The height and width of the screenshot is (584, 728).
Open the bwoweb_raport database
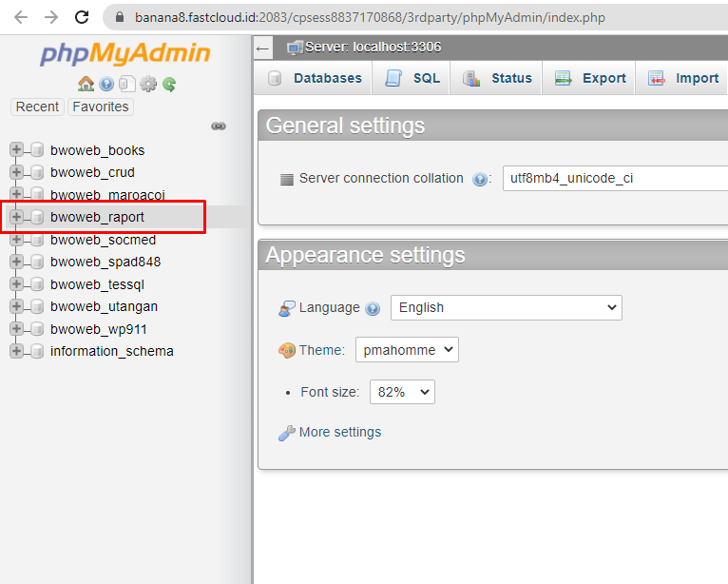97,217
